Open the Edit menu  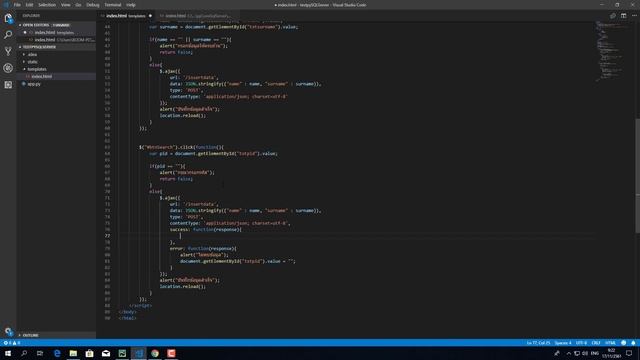click(29, 5)
